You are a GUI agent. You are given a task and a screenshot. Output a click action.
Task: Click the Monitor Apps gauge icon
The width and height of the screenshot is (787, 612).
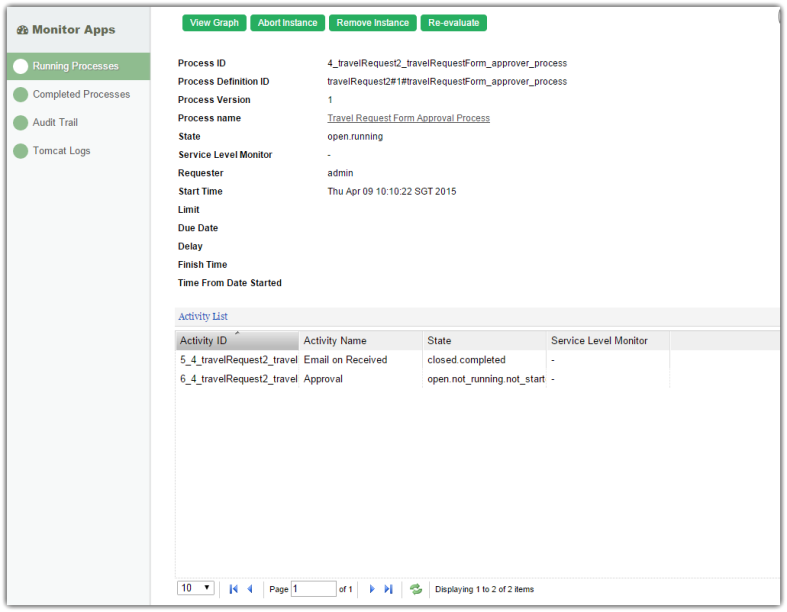tap(22, 30)
